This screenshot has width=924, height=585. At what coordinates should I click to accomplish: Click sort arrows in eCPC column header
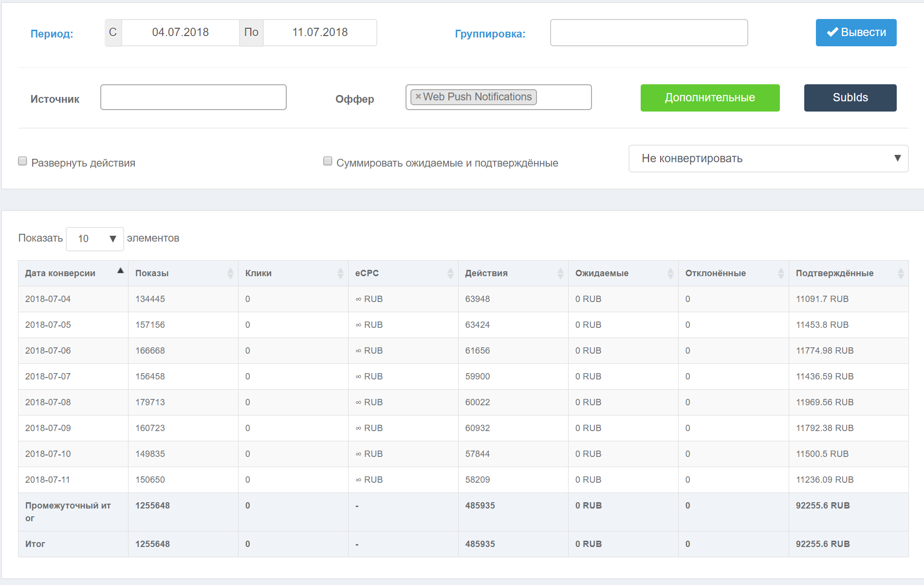coord(450,273)
